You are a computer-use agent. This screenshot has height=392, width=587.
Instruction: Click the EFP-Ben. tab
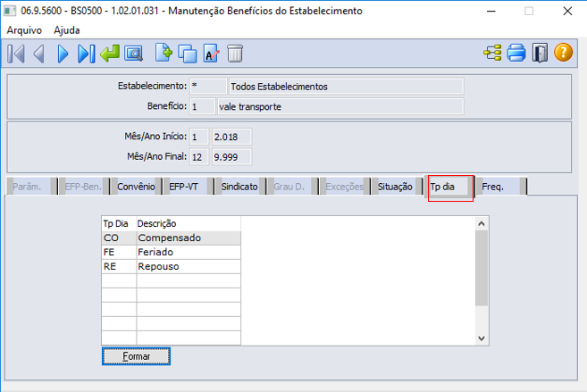84,187
